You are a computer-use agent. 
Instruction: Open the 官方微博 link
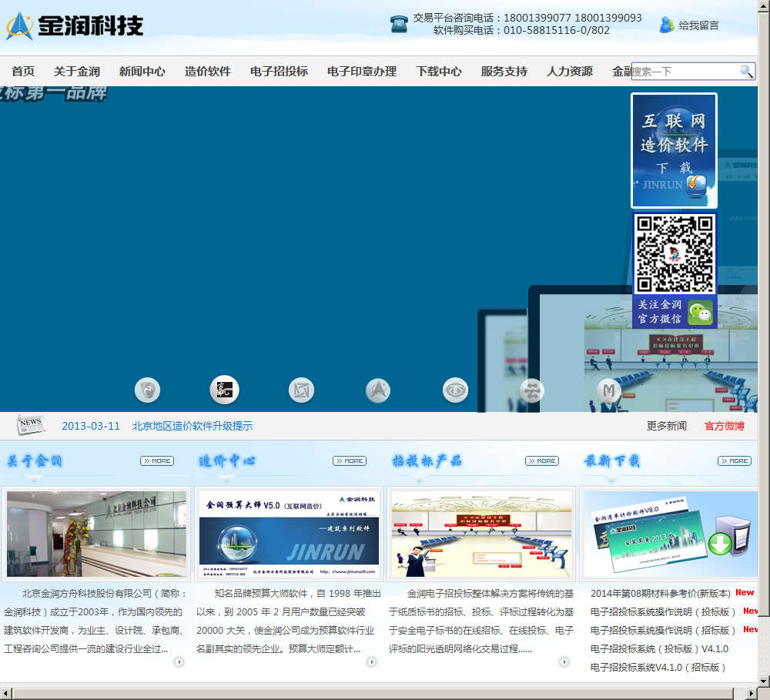725,426
